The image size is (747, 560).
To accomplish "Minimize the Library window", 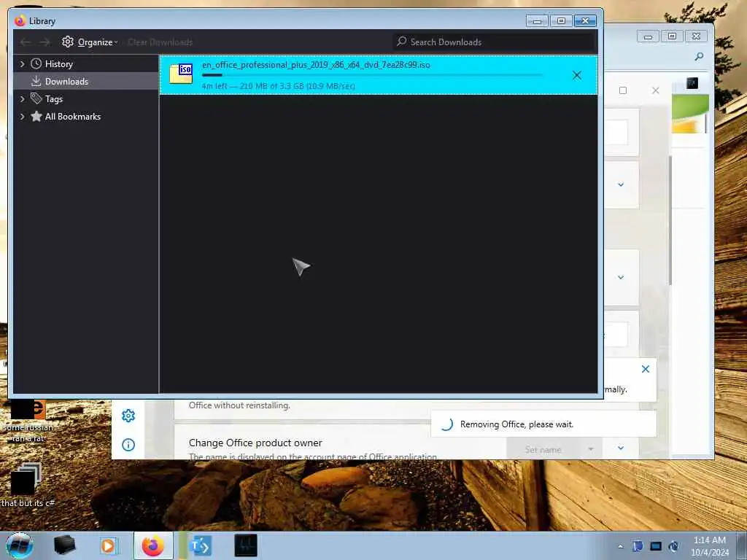I will point(537,21).
